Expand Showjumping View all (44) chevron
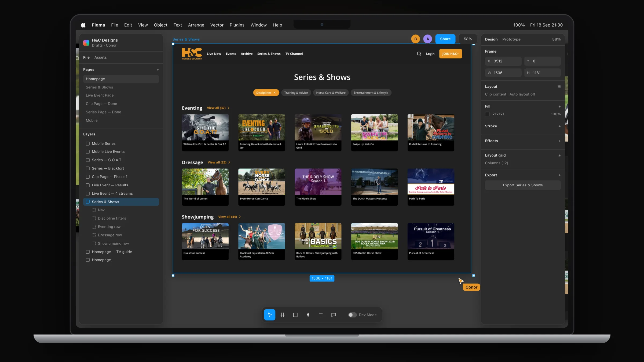 pos(240,217)
